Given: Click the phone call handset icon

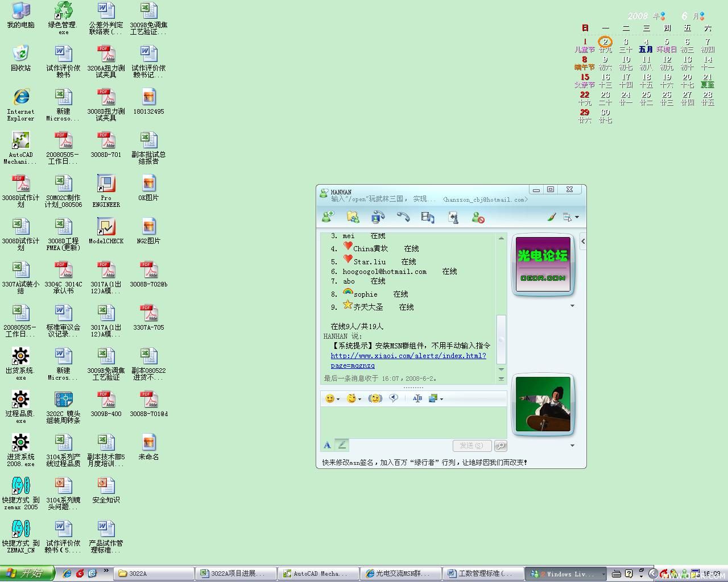Looking at the screenshot, I should pyautogui.click(x=403, y=217).
